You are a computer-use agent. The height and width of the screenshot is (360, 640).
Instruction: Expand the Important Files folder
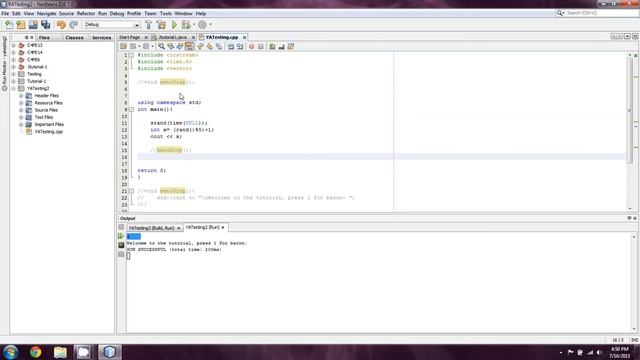pyautogui.click(x=21, y=124)
